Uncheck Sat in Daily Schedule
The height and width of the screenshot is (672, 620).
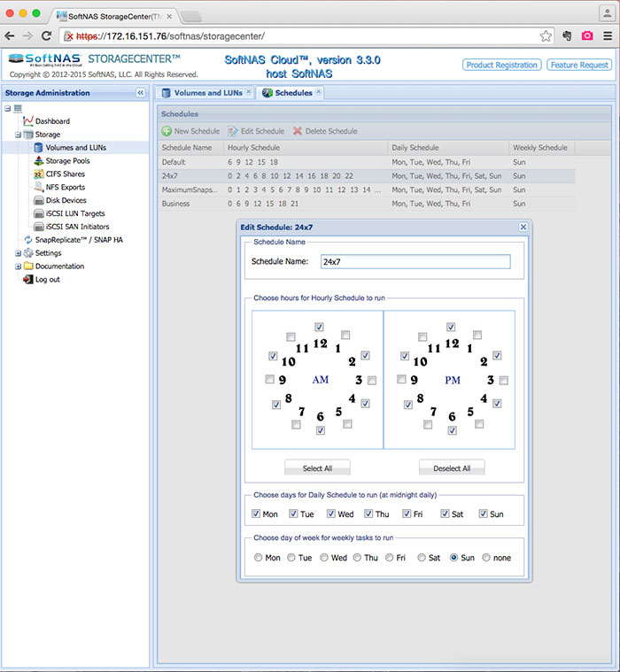(445, 514)
